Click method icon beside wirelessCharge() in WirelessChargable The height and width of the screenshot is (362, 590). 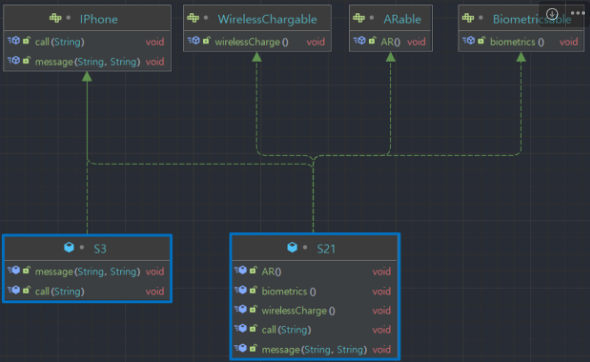click(194, 41)
